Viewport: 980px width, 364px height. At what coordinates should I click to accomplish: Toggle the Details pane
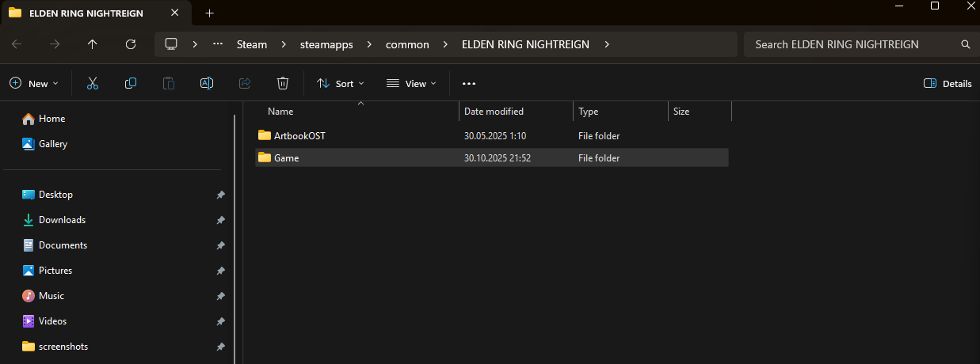coord(948,83)
